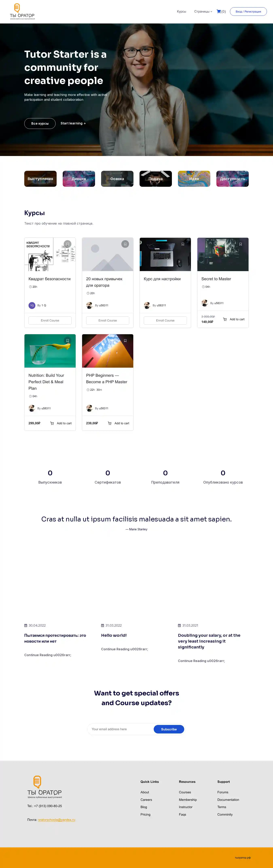Click the Все курсы hero button
This screenshot has height=868, width=273.
[x=40, y=123]
